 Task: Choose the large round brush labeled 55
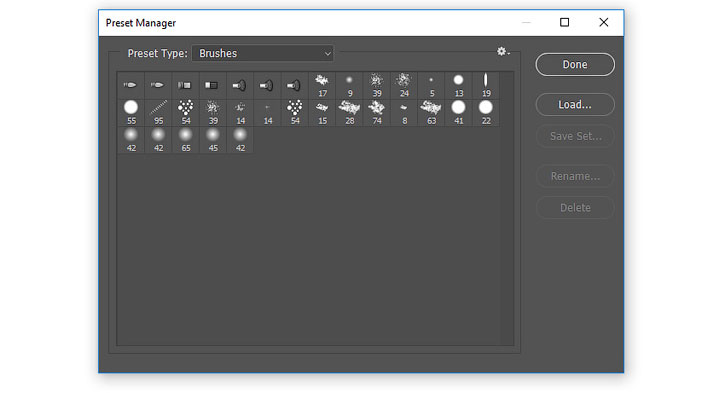pyautogui.click(x=131, y=113)
